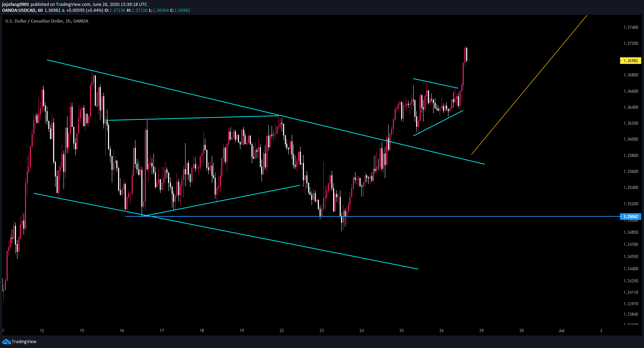Click the 1.34400 price axis label
The width and height of the screenshot is (644, 348).
(631, 269)
